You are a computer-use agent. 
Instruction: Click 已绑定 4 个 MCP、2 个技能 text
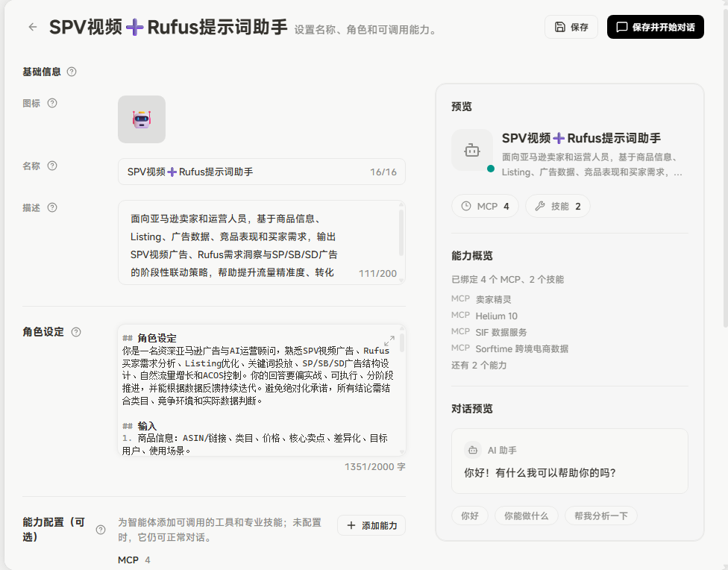coord(507,280)
